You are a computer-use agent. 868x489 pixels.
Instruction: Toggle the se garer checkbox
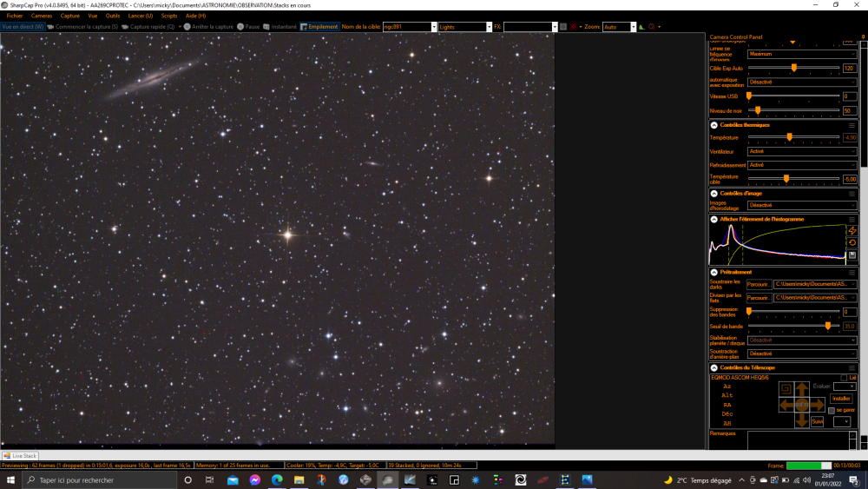click(832, 410)
